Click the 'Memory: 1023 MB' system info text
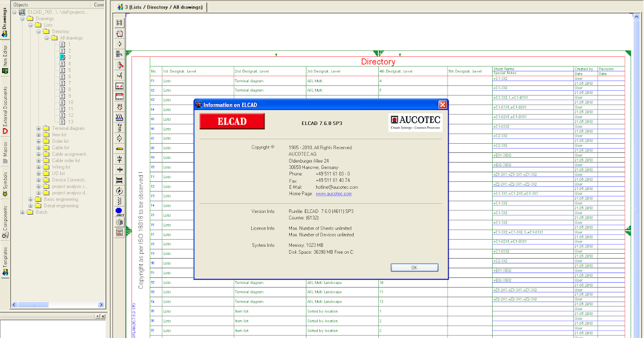 coord(306,245)
